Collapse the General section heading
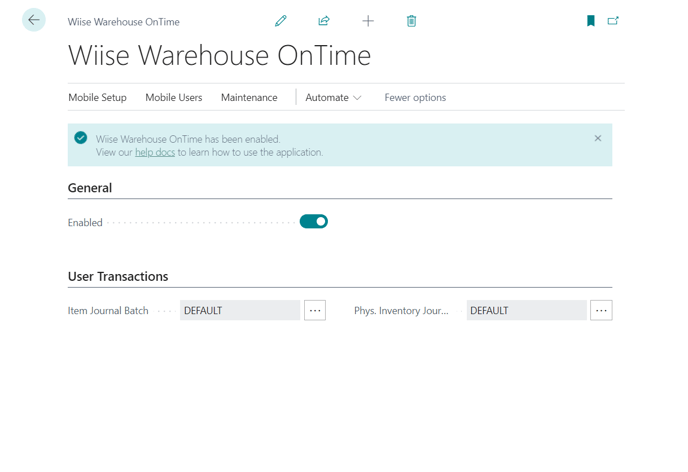688x472 pixels. point(90,188)
